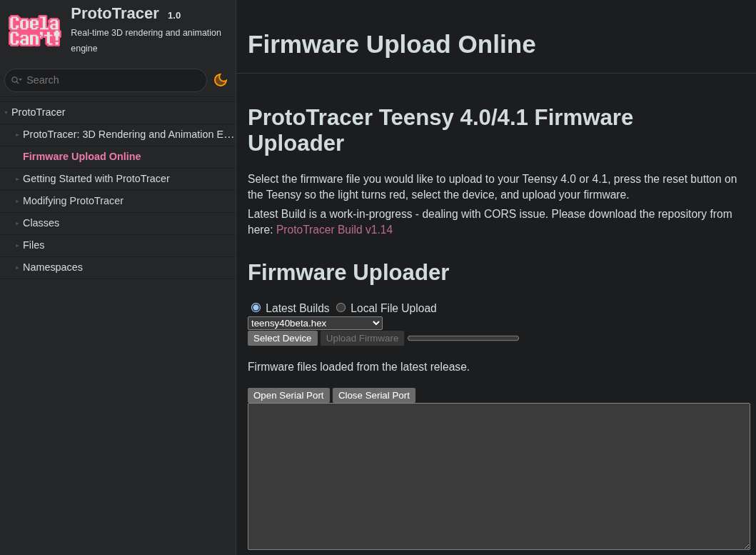The height and width of the screenshot is (555, 756).
Task: Click the Upload Firmware button
Action: [362, 339]
